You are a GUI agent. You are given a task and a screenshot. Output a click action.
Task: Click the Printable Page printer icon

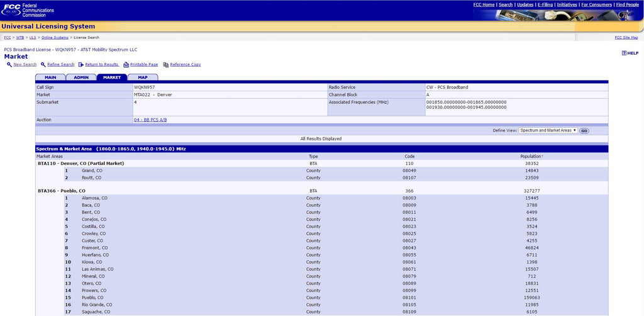(126, 64)
